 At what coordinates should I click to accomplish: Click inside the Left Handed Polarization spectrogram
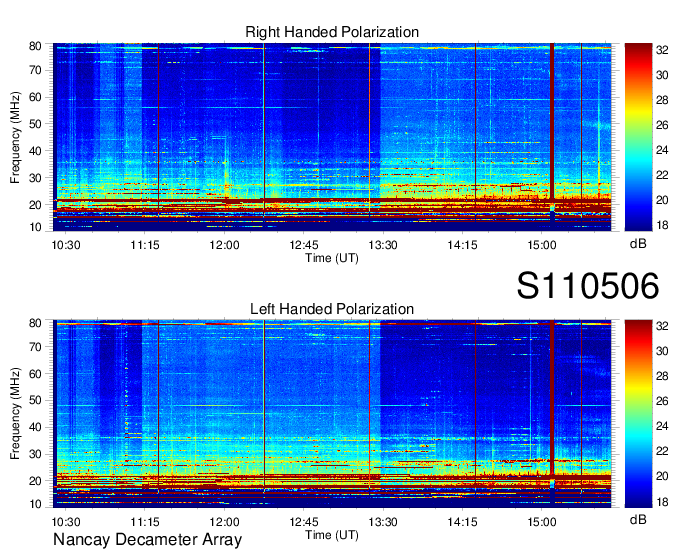coord(332,414)
